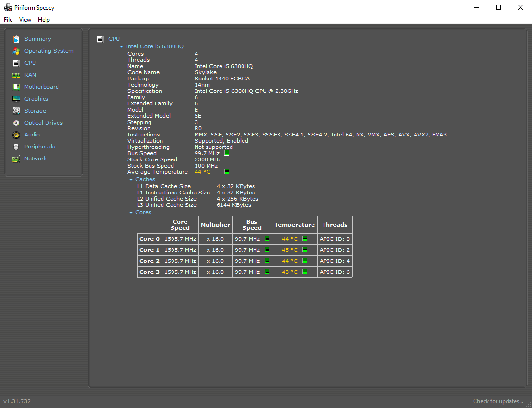The width and height of the screenshot is (532, 408).
Task: Select the RAM memory-stick icon
Action: (x=16, y=75)
